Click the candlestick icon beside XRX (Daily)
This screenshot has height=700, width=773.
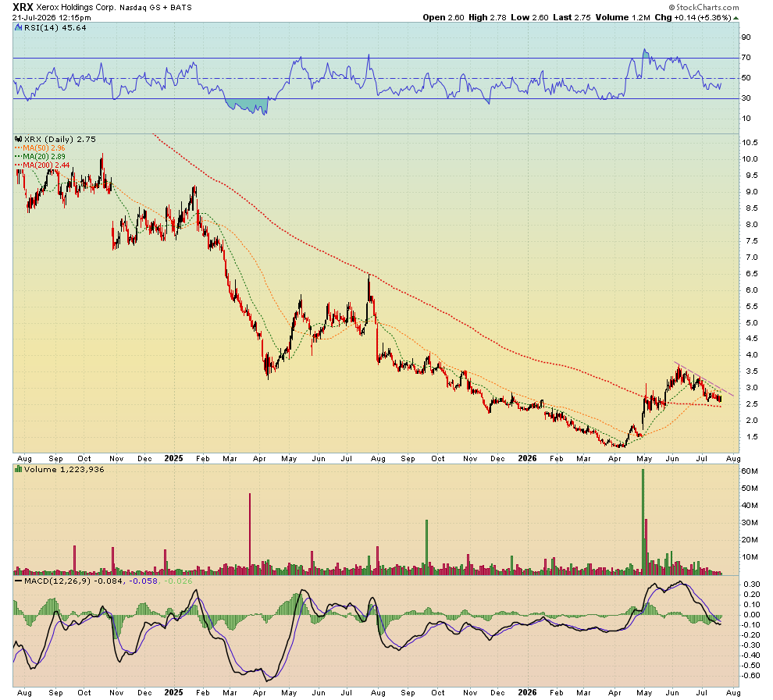click(19, 140)
